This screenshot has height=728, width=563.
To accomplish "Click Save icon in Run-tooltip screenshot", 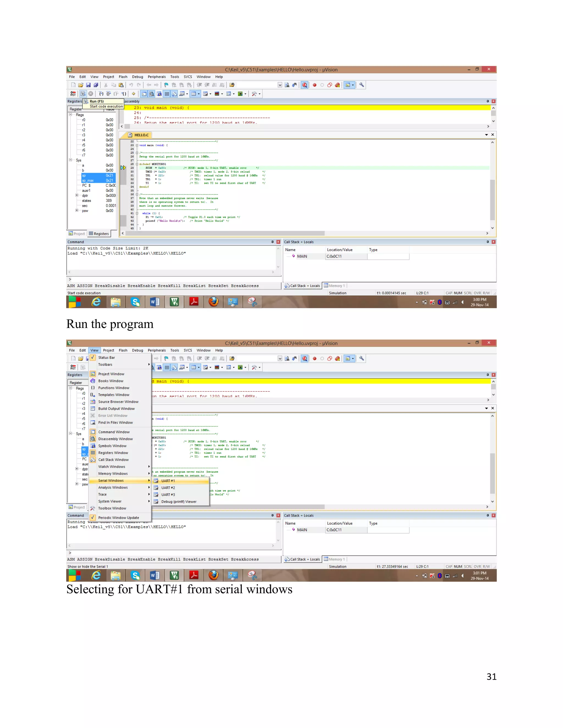I will (x=89, y=85).
